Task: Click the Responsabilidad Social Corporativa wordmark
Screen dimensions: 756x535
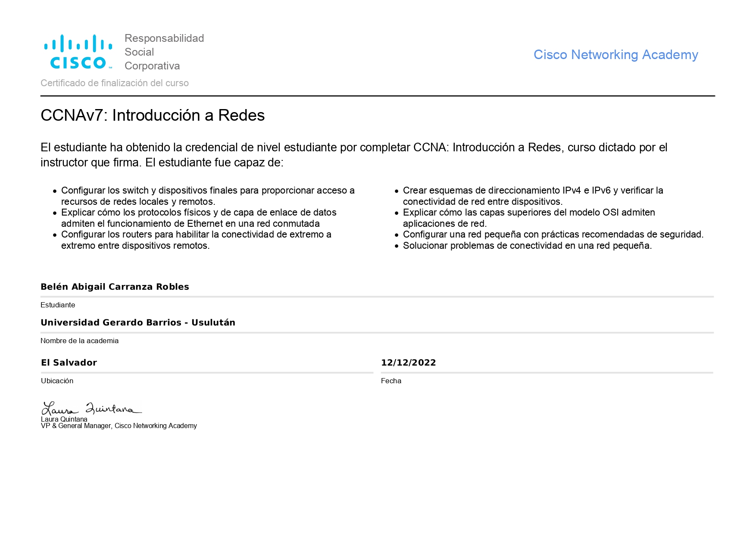Action: click(164, 52)
